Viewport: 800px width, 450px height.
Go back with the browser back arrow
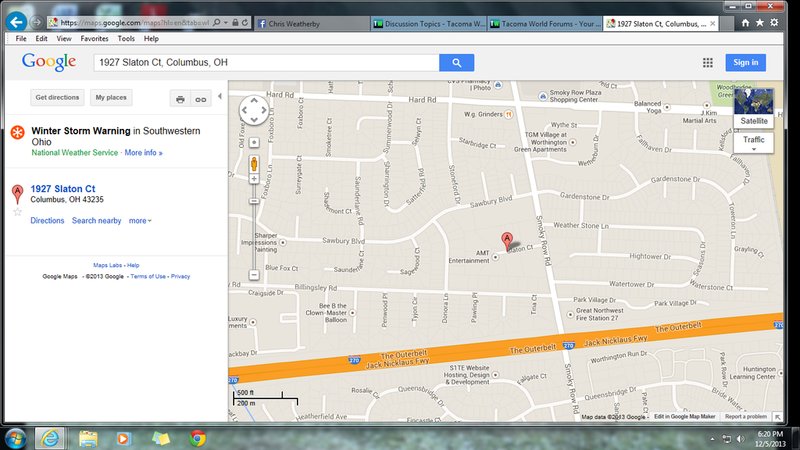(16, 22)
